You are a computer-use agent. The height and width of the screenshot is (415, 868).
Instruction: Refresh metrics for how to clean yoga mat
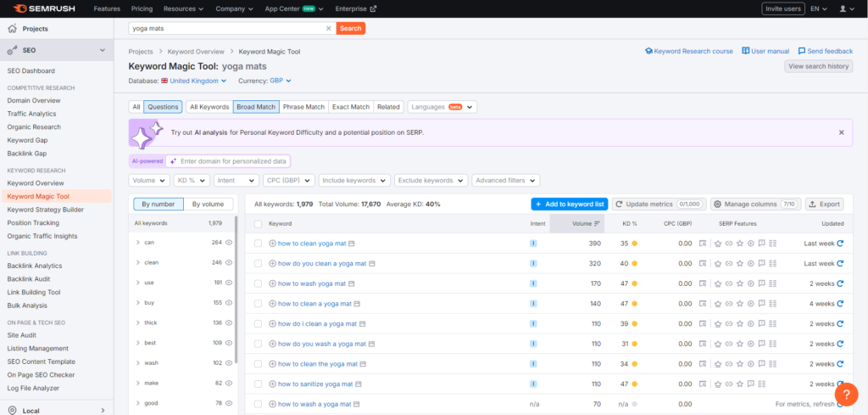840,244
